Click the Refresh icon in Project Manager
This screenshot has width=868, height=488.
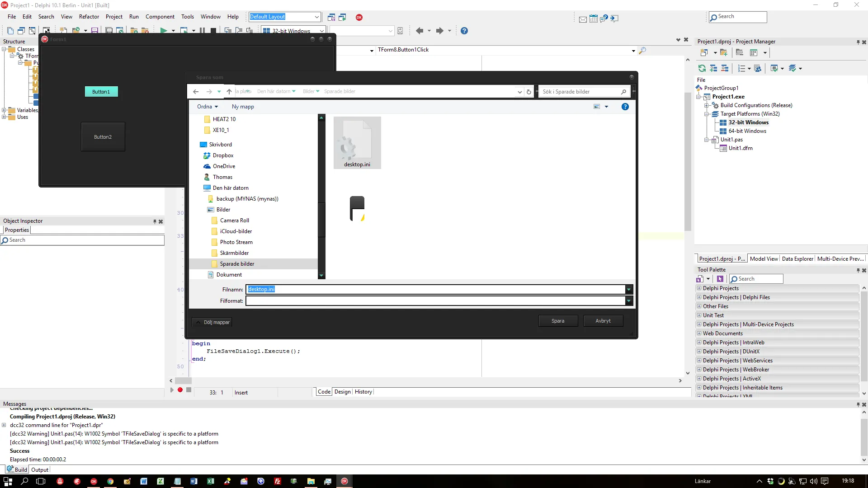[x=702, y=68]
